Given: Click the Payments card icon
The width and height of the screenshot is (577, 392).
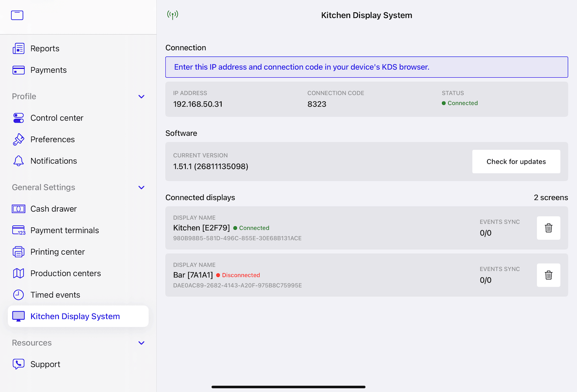Looking at the screenshot, I should [x=18, y=70].
